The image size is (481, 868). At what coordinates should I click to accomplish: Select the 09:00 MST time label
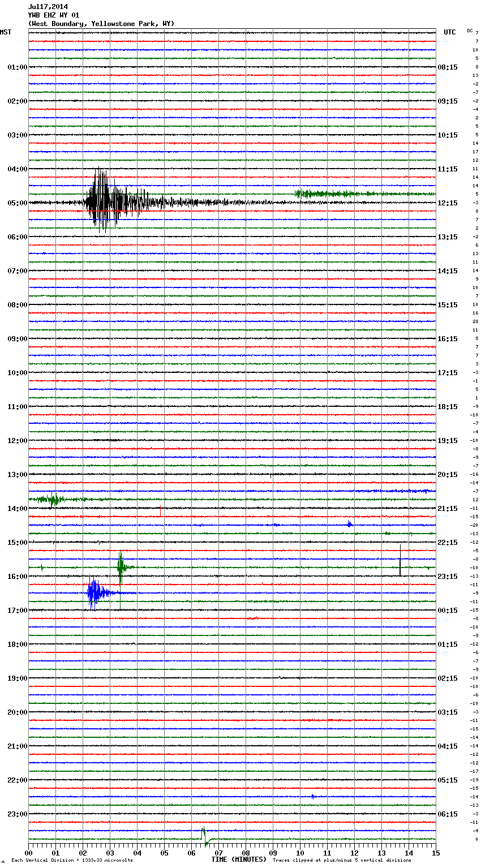click(x=17, y=339)
